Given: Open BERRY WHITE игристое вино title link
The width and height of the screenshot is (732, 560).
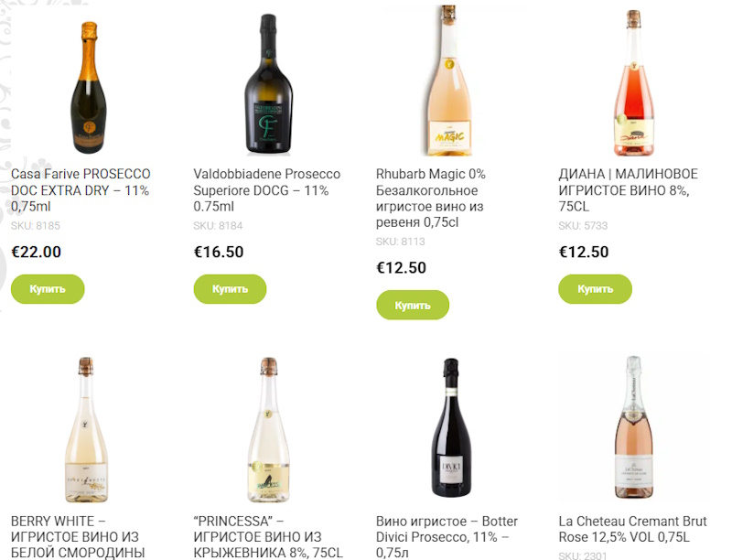Looking at the screenshot, I should point(78,536).
